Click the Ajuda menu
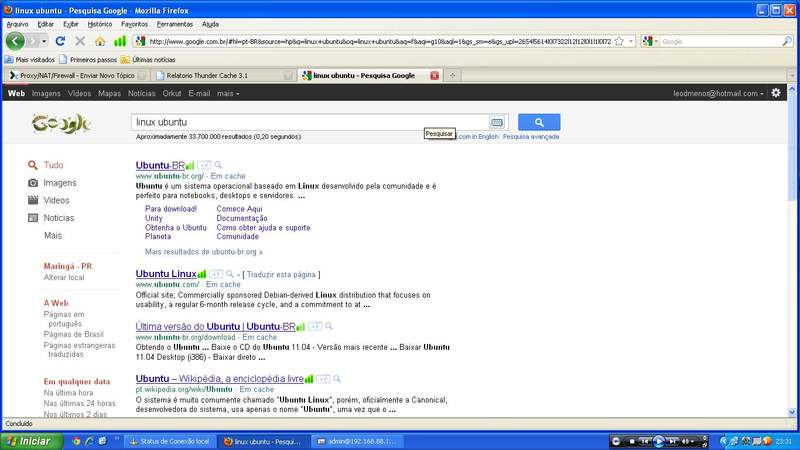800x450 pixels. [x=210, y=24]
